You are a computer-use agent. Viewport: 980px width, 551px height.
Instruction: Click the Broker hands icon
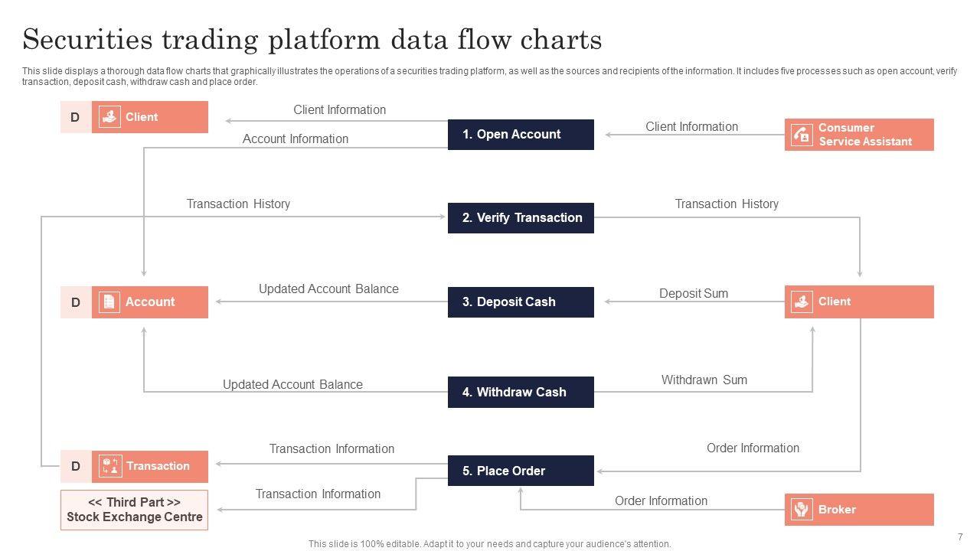pyautogui.click(x=802, y=510)
